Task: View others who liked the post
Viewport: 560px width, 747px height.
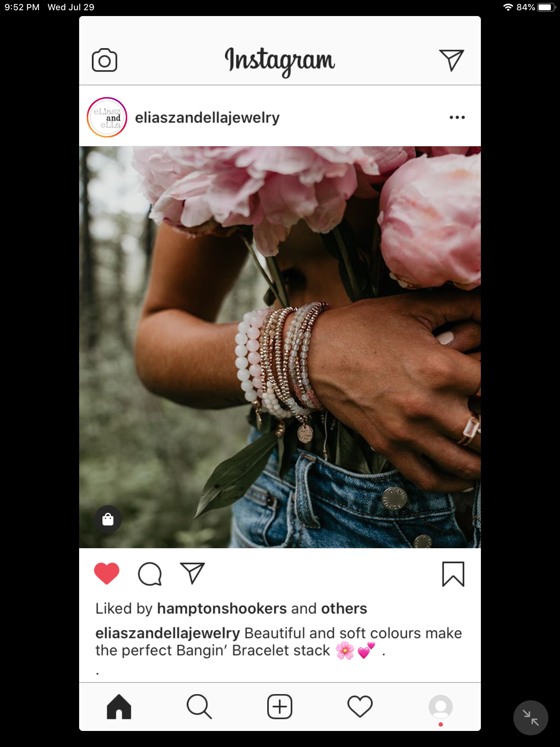Action: (344, 608)
